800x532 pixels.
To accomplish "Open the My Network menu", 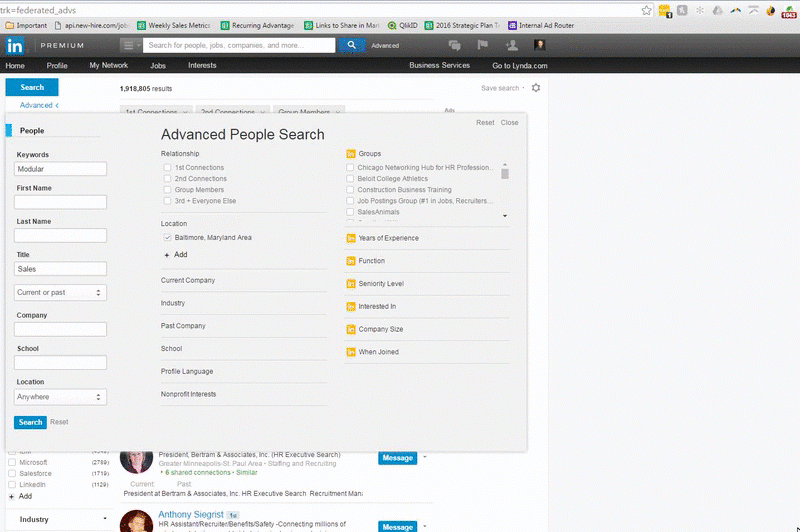I will tap(109, 65).
